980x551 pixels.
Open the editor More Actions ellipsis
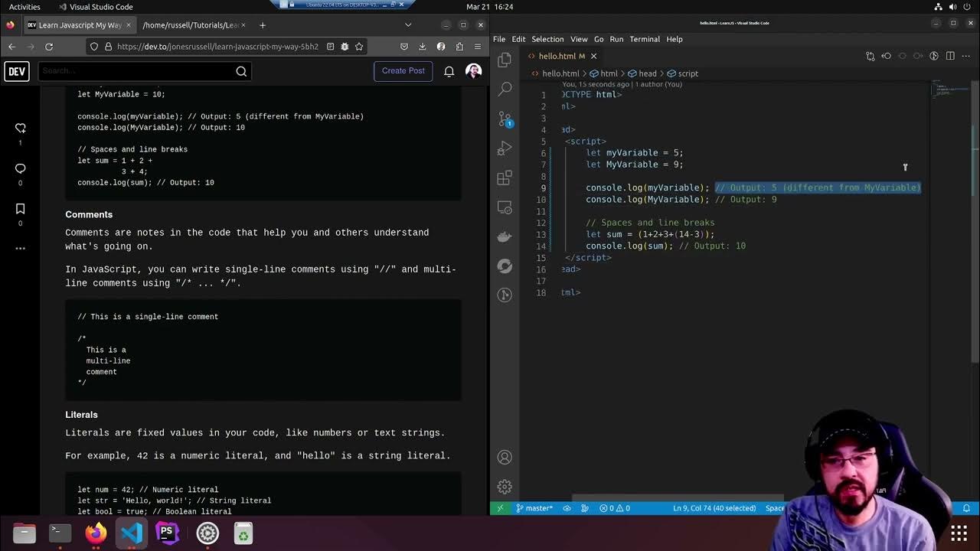coord(966,56)
